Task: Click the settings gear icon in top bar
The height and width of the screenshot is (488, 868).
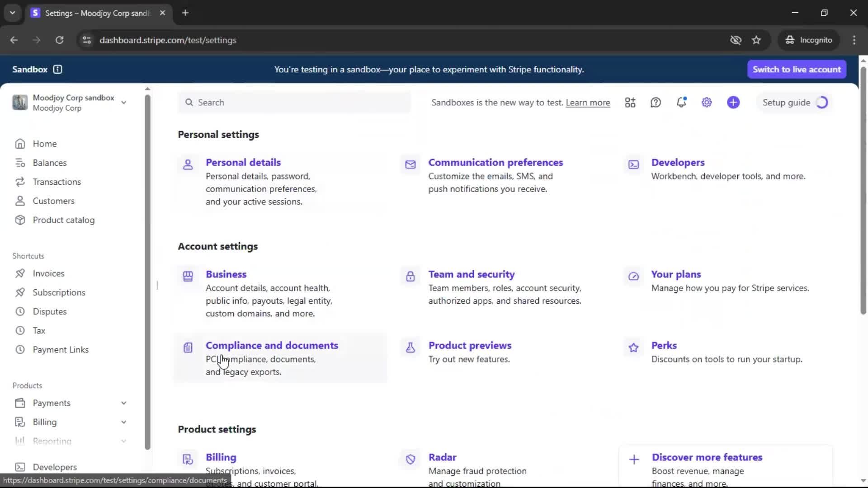Action: coord(707,103)
